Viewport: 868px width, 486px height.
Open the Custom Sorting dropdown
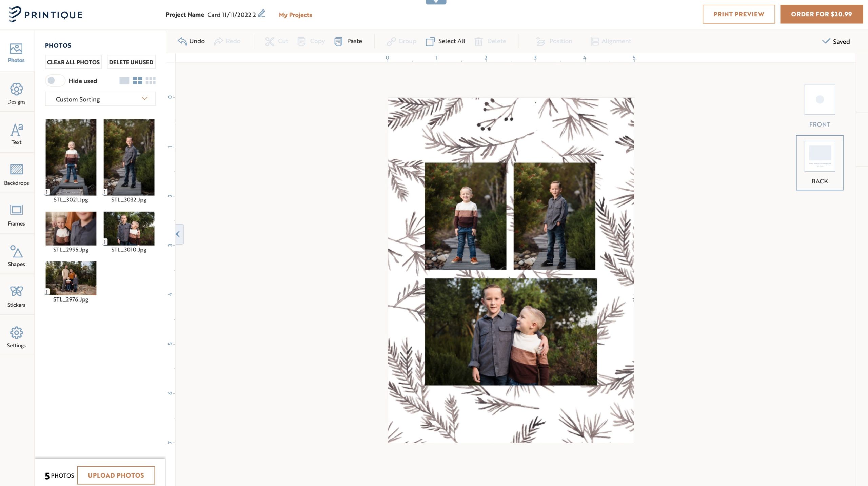pyautogui.click(x=100, y=99)
